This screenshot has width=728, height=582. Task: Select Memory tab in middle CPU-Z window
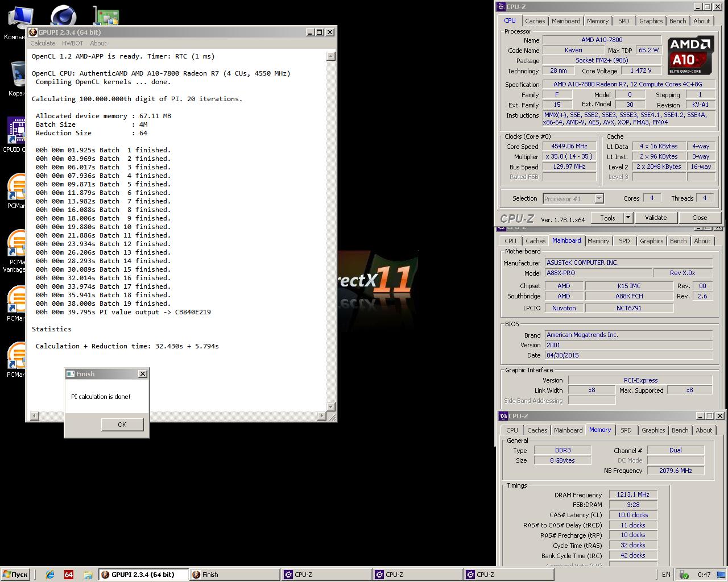(x=598, y=241)
